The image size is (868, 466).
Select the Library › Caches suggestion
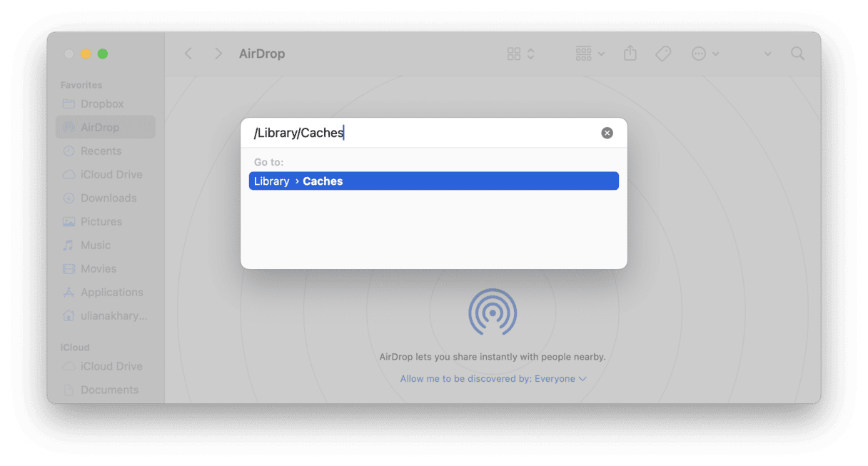433,181
